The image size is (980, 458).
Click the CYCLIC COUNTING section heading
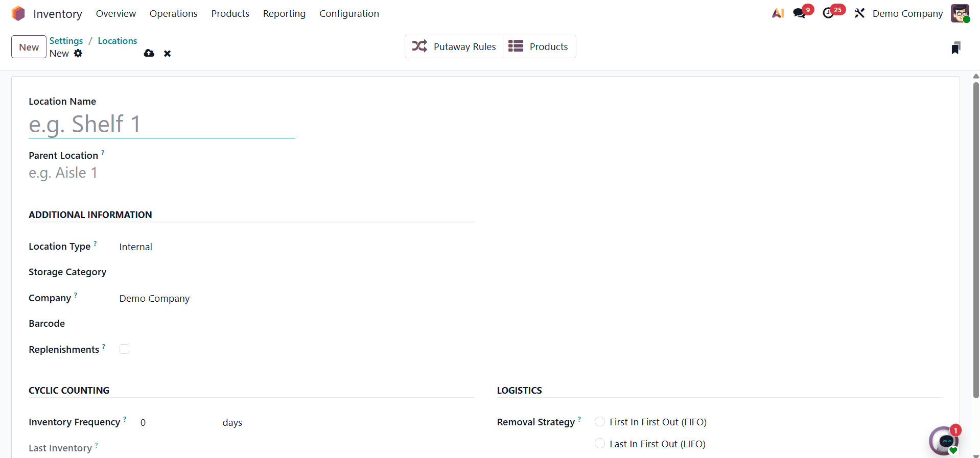69,391
